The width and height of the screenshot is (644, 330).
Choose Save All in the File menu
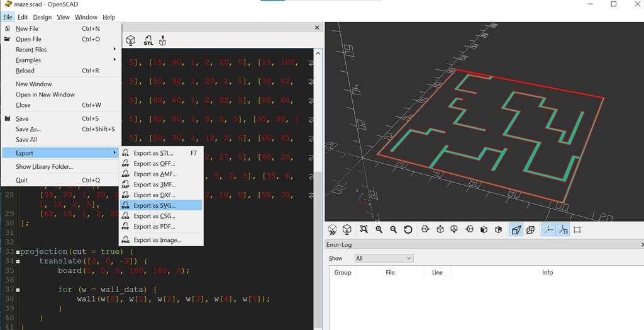tap(61, 139)
